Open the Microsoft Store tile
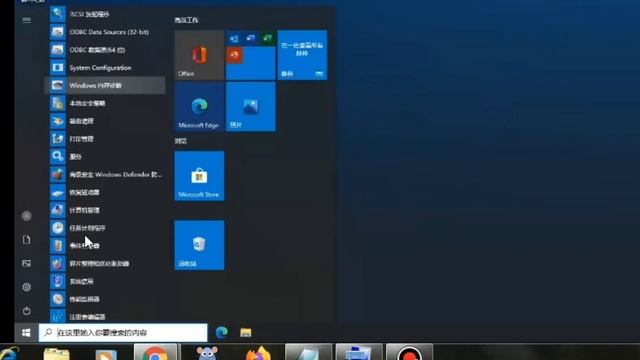Viewport: 640px width, 360px height. point(199,176)
